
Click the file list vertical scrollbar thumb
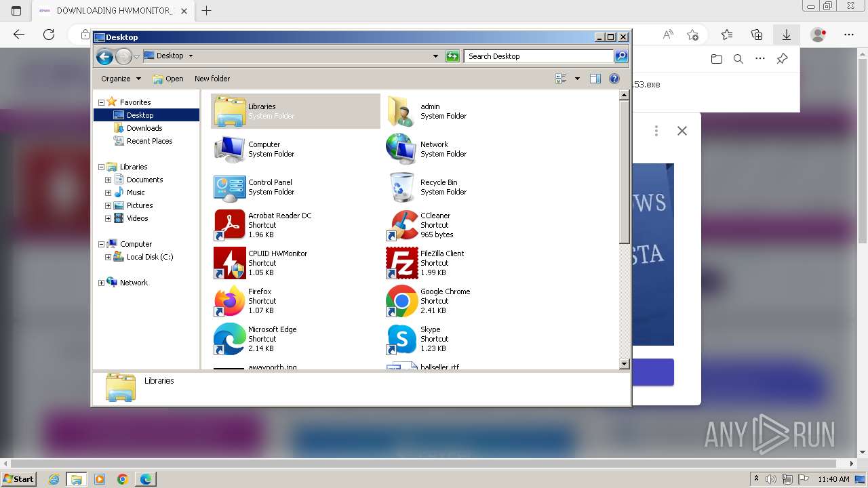(625, 173)
